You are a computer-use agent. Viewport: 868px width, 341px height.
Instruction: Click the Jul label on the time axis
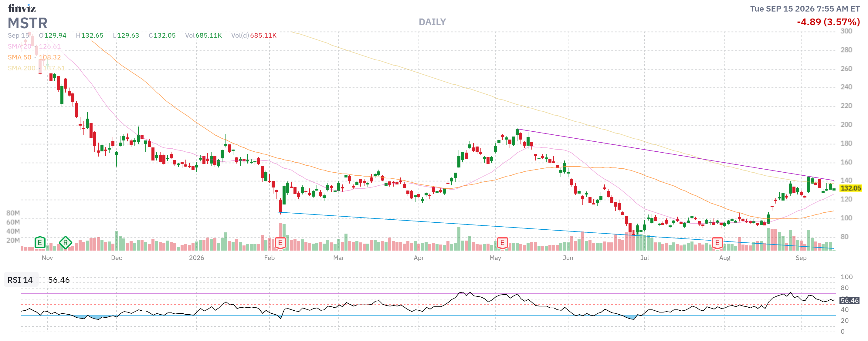point(645,258)
